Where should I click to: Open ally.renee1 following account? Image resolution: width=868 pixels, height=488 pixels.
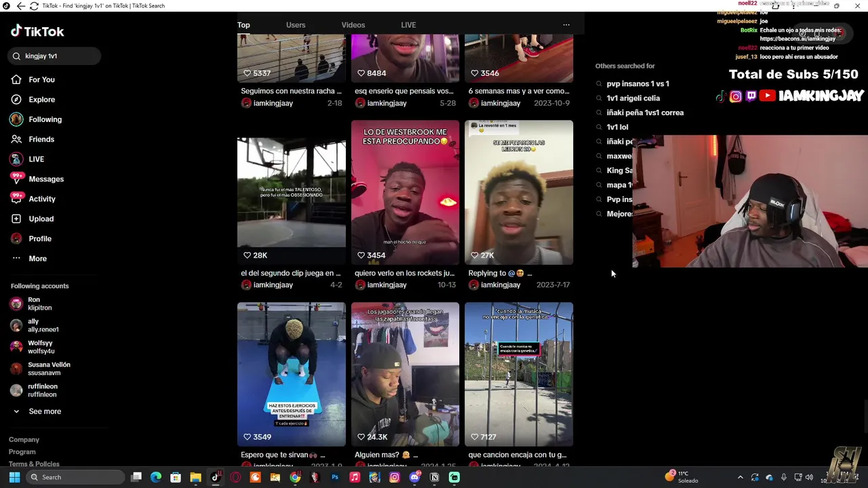pyautogui.click(x=35, y=325)
